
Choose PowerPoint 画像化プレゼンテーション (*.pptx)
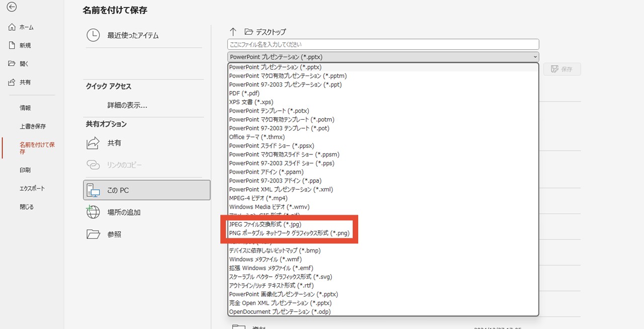[x=383, y=294]
